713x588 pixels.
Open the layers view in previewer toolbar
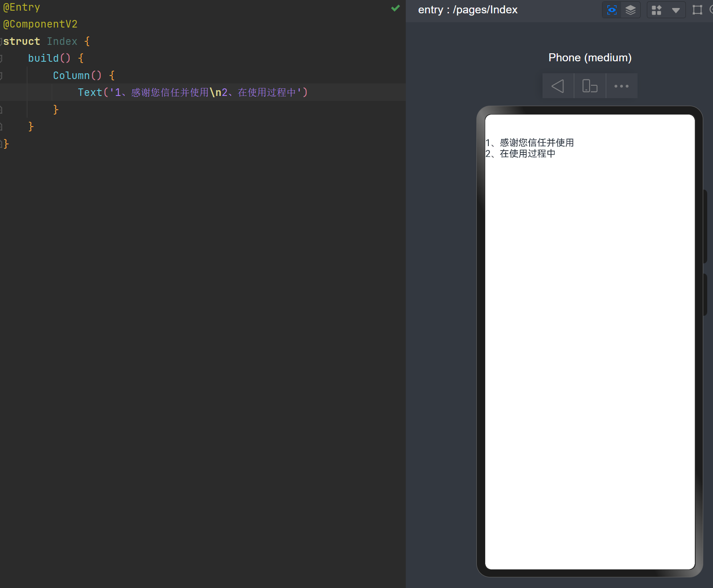(x=630, y=10)
